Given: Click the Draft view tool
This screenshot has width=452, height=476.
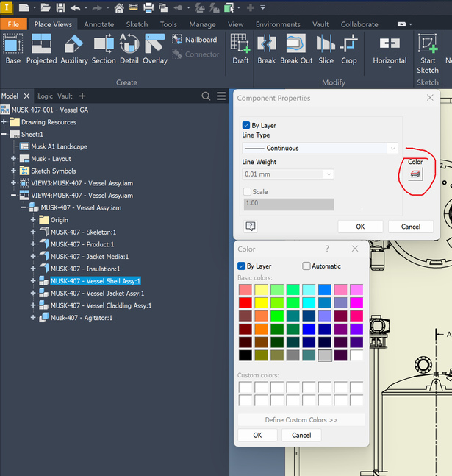Looking at the screenshot, I should coord(240,49).
